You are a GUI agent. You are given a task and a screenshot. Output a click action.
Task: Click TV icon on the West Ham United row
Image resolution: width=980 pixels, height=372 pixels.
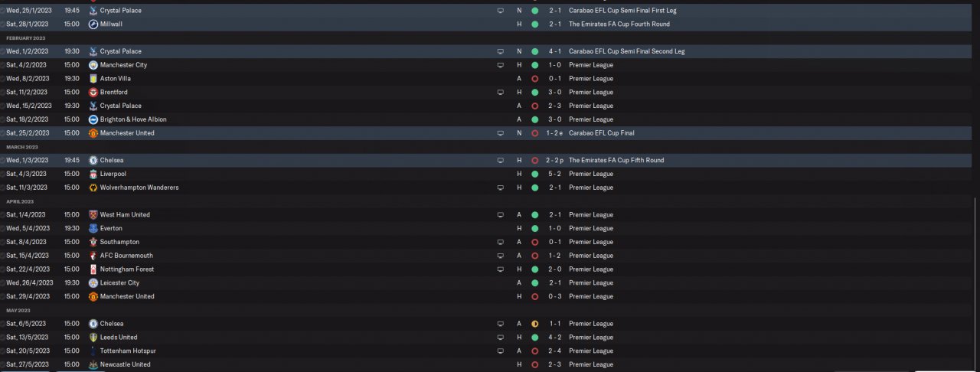(501, 215)
